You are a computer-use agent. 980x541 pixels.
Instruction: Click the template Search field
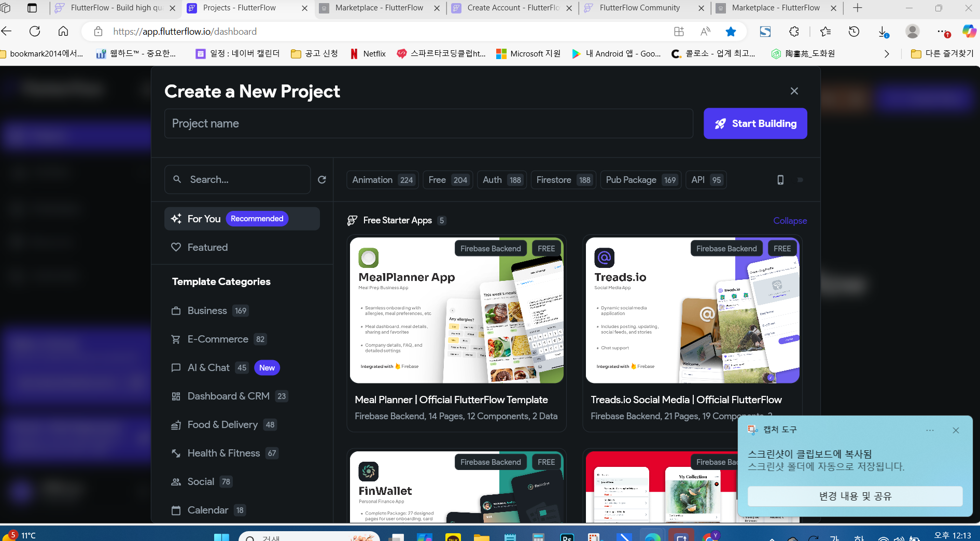tap(237, 179)
